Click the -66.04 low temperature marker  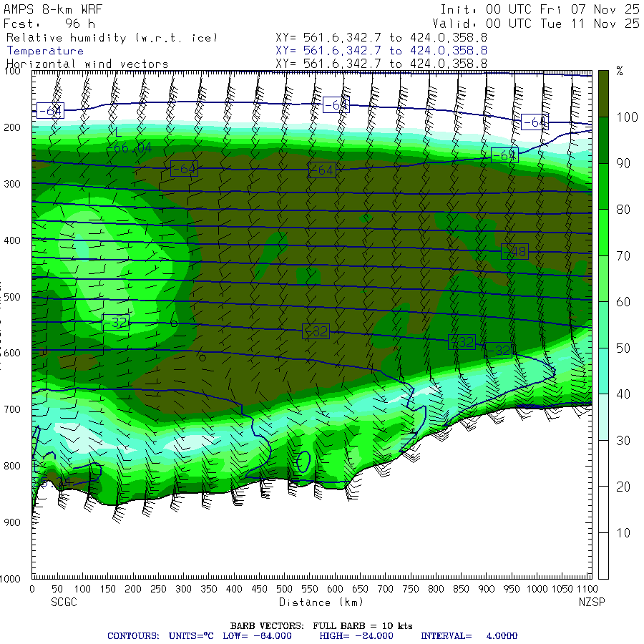coord(129,148)
